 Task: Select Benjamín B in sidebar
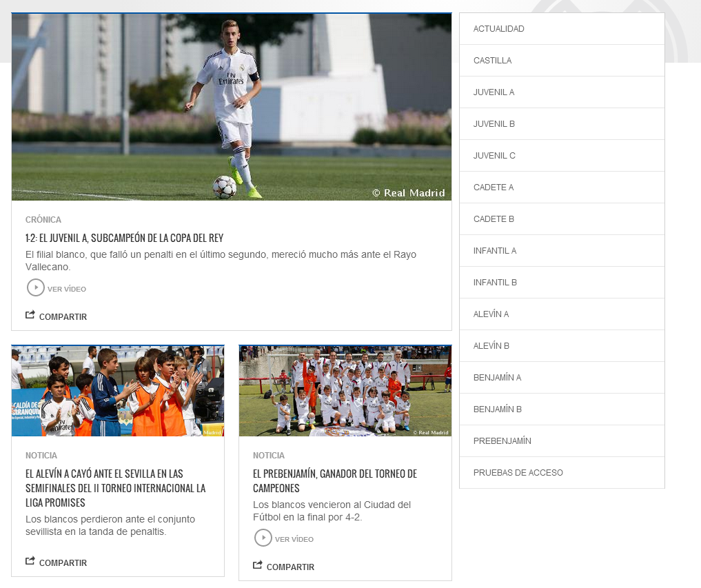pyautogui.click(x=562, y=409)
